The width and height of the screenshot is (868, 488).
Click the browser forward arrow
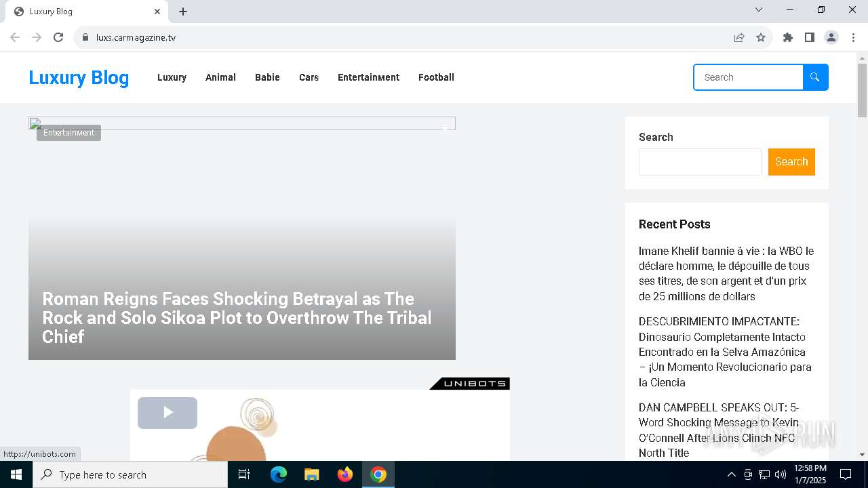click(x=37, y=37)
